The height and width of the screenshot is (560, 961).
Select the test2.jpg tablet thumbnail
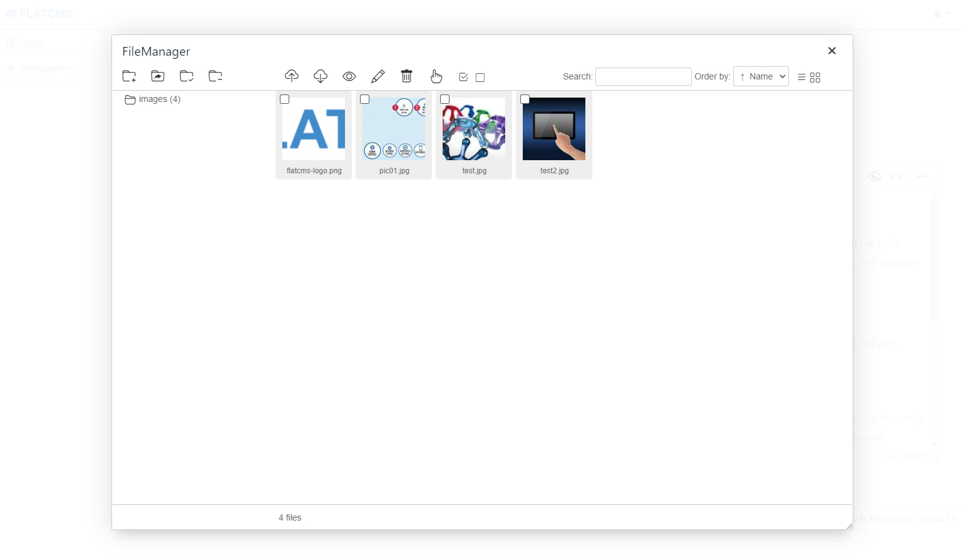click(554, 129)
